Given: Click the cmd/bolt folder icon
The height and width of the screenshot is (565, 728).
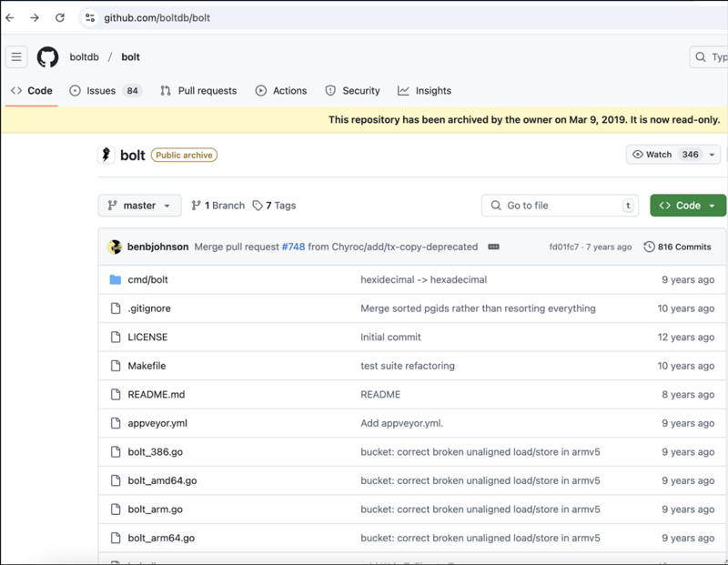Looking at the screenshot, I should tap(116, 279).
